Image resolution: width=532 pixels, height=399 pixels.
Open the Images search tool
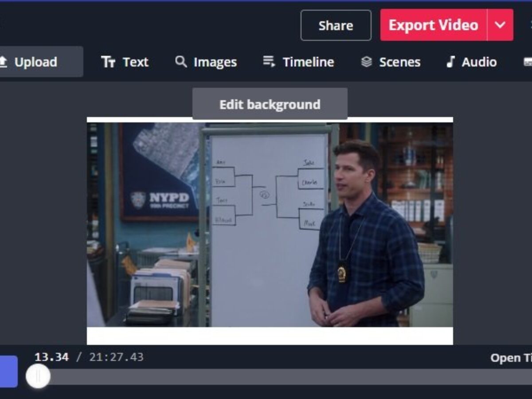pos(206,62)
